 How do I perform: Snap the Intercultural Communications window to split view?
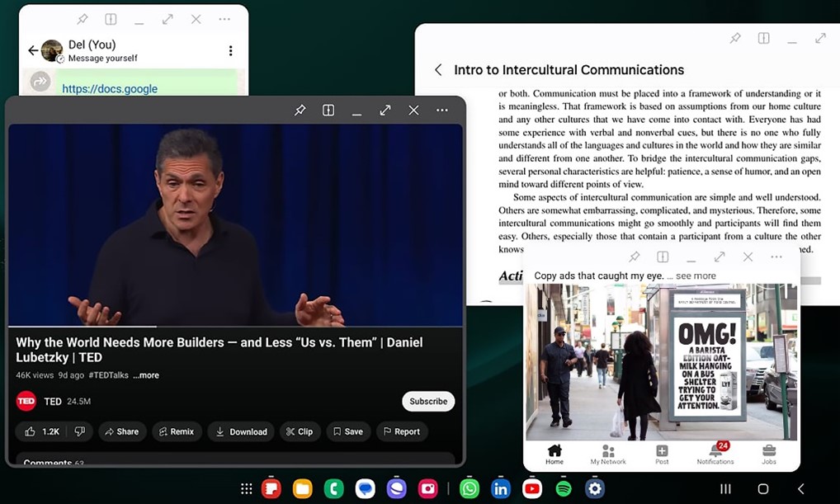click(x=764, y=38)
